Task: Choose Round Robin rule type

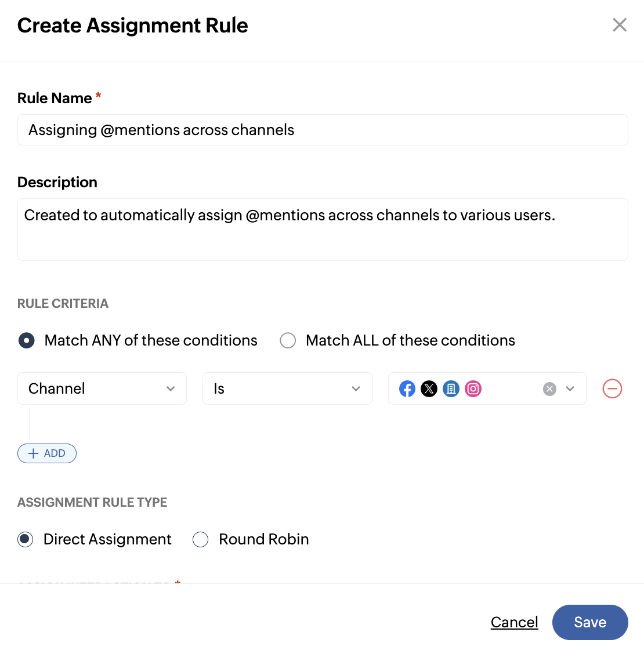Action: (x=201, y=539)
